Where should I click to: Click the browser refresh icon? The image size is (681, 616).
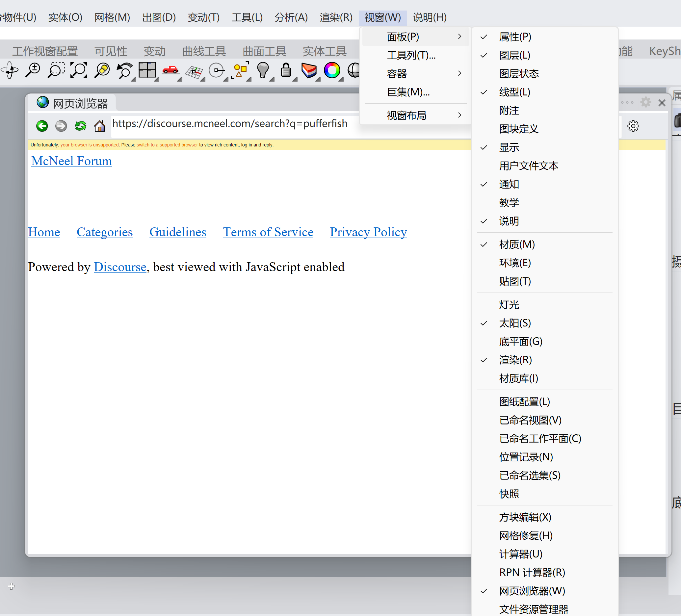pos(80,126)
